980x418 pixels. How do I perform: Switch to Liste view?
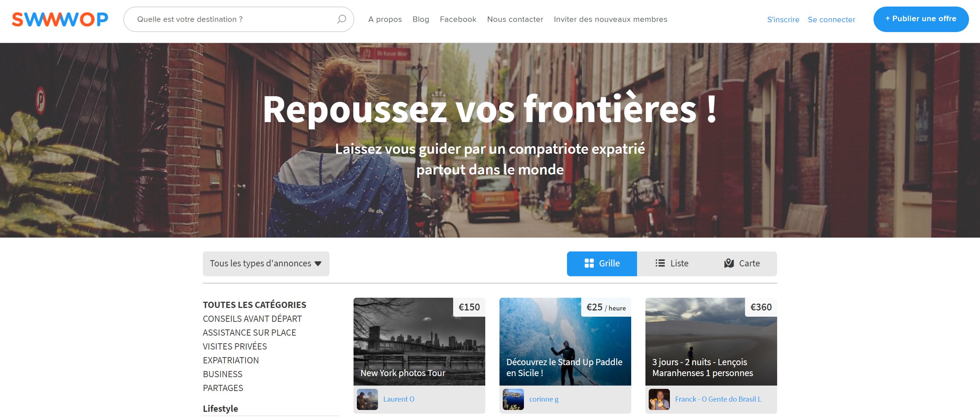[672, 264]
